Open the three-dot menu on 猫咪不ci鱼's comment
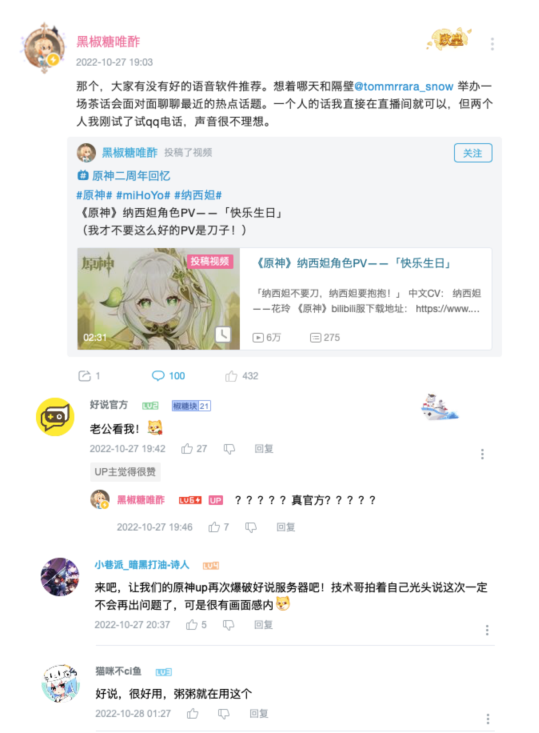Screen dimensions: 539x733 pos(488,719)
